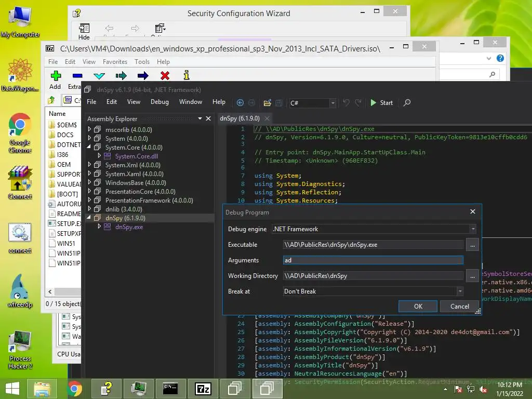Open File Explorer from taskbar
Screen dimensions: 532x399
point(42,389)
